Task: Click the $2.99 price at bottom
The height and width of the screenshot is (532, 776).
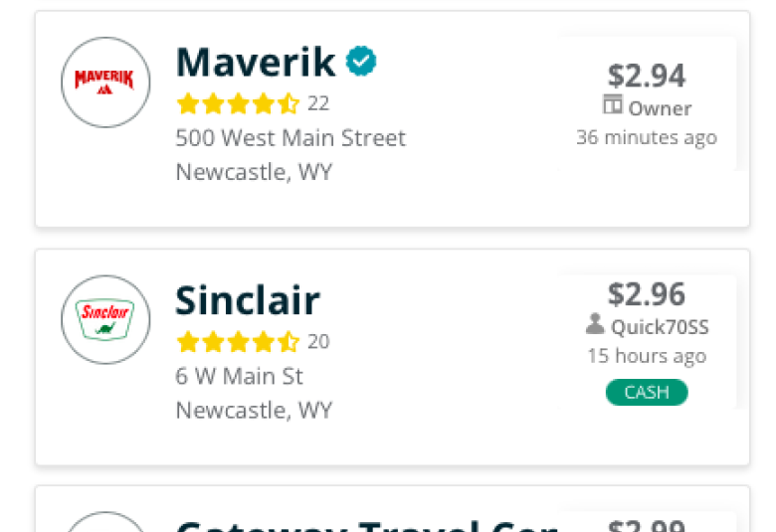Action: tap(647, 526)
